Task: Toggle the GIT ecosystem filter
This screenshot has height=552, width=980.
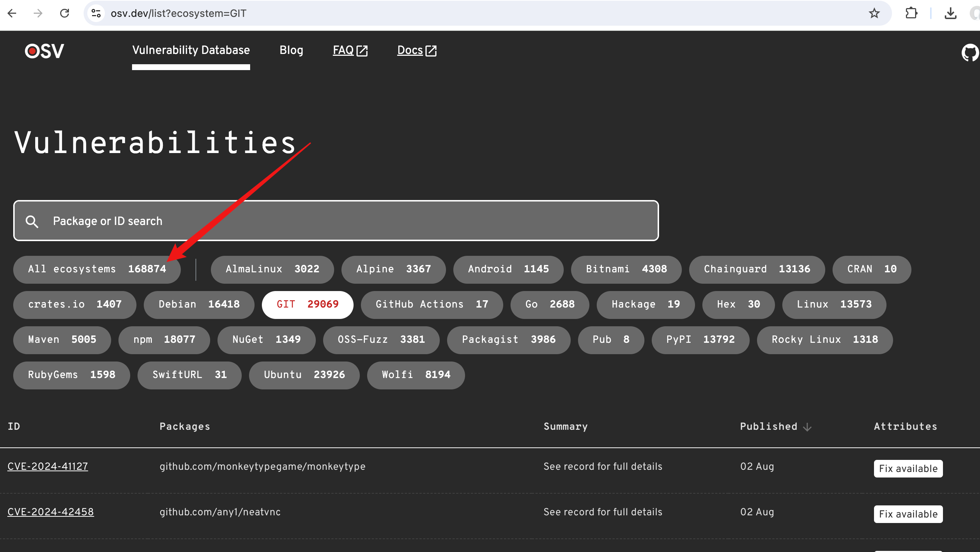Action: (307, 305)
